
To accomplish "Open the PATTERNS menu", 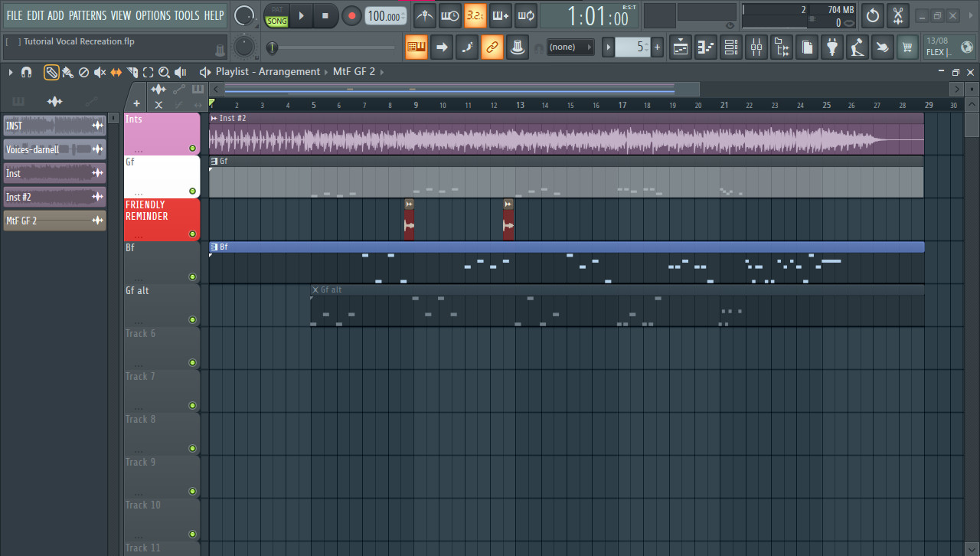I will point(88,15).
